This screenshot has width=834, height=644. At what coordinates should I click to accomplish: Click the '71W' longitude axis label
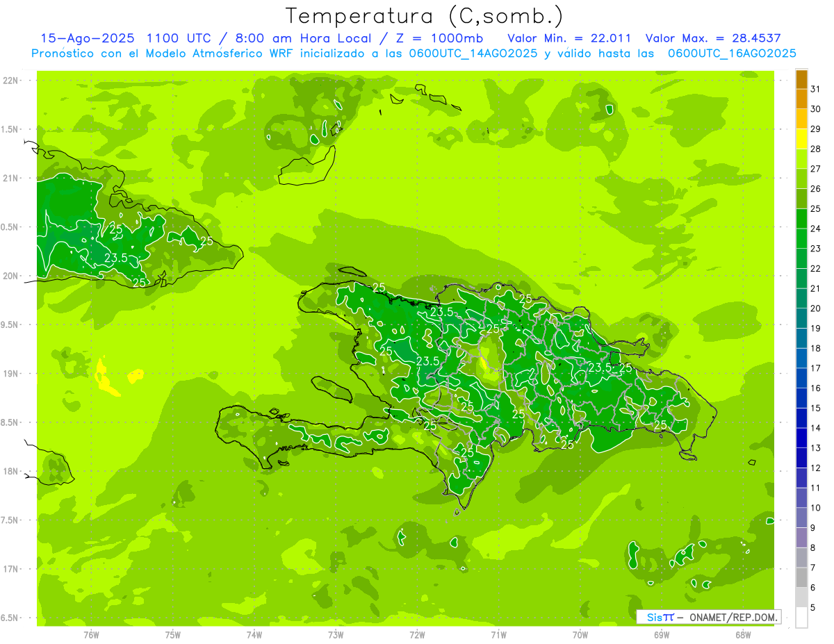coord(498,634)
